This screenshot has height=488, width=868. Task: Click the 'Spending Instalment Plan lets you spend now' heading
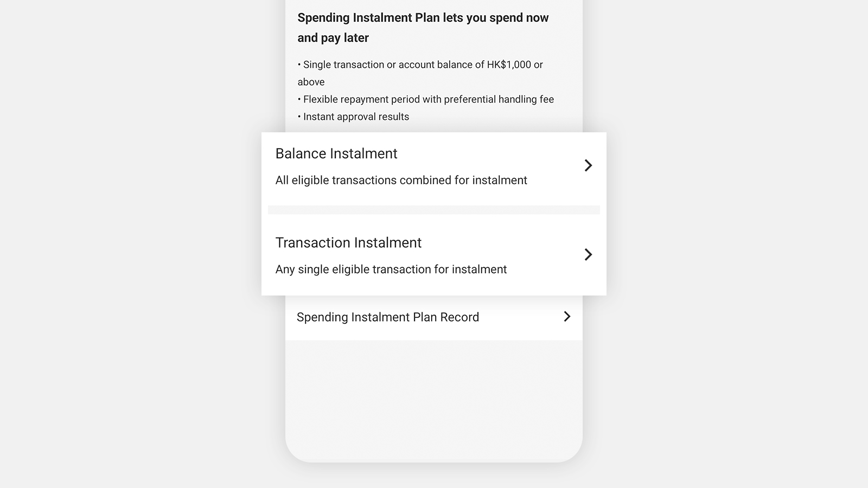[423, 18]
